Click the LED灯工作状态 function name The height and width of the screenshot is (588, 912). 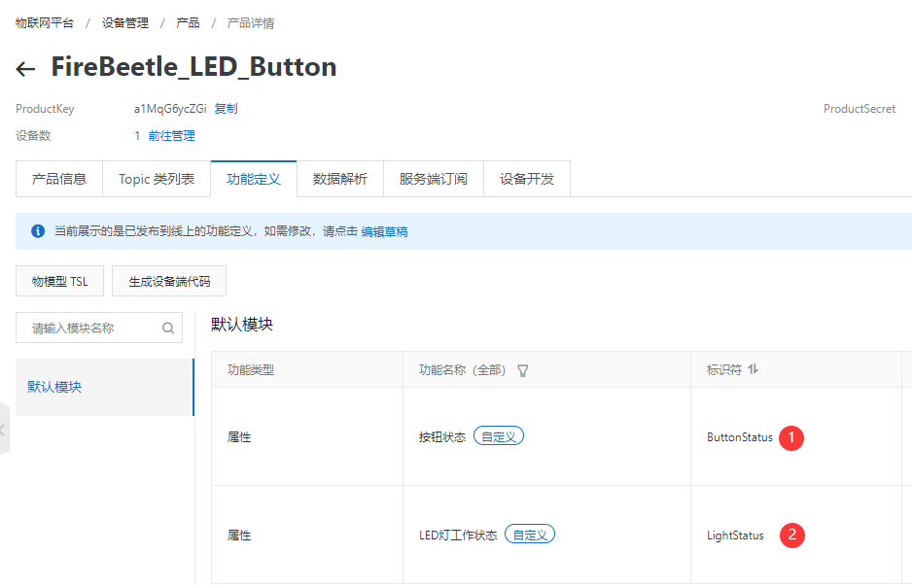point(458,536)
